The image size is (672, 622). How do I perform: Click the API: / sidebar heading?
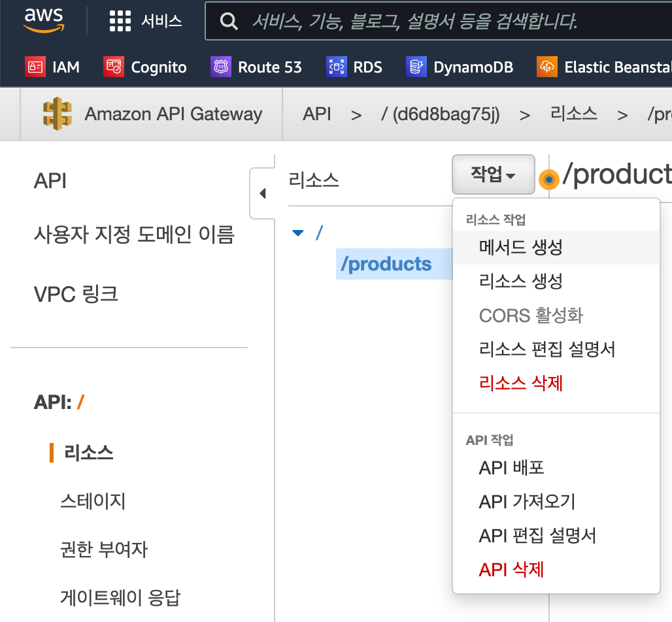(x=59, y=402)
